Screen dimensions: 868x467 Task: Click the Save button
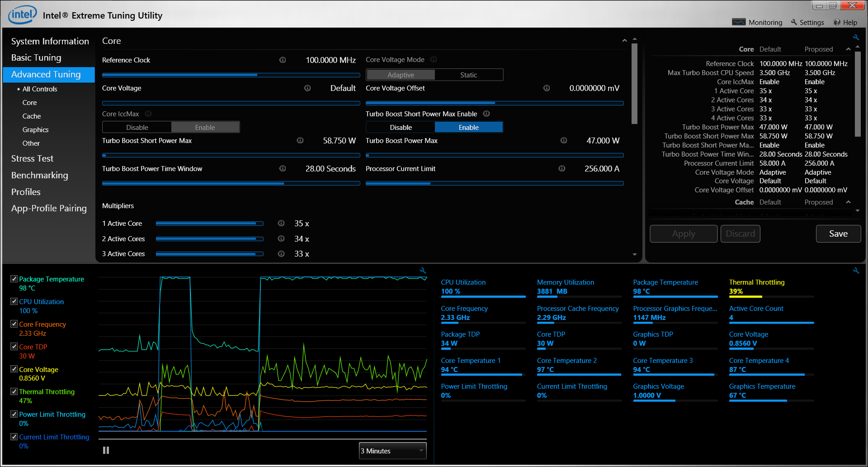838,234
